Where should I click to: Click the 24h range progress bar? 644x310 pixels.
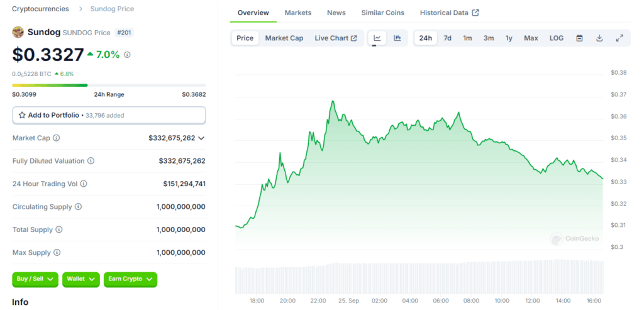click(x=109, y=86)
